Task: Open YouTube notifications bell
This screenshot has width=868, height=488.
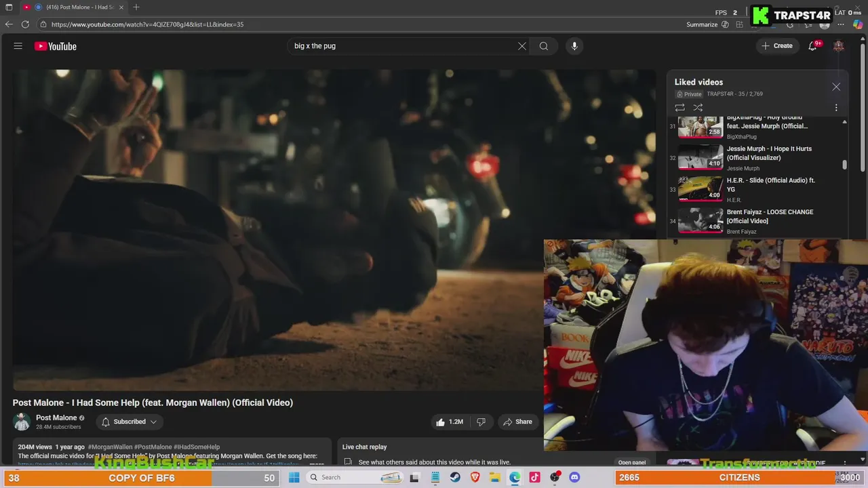Action: (813, 46)
